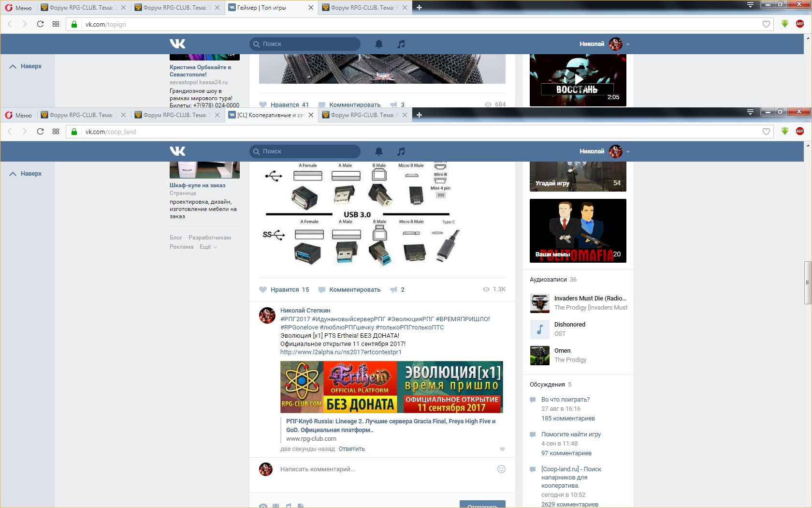Bookmark topigri page with heart icon
The width and height of the screenshot is (812, 508).
(x=766, y=24)
